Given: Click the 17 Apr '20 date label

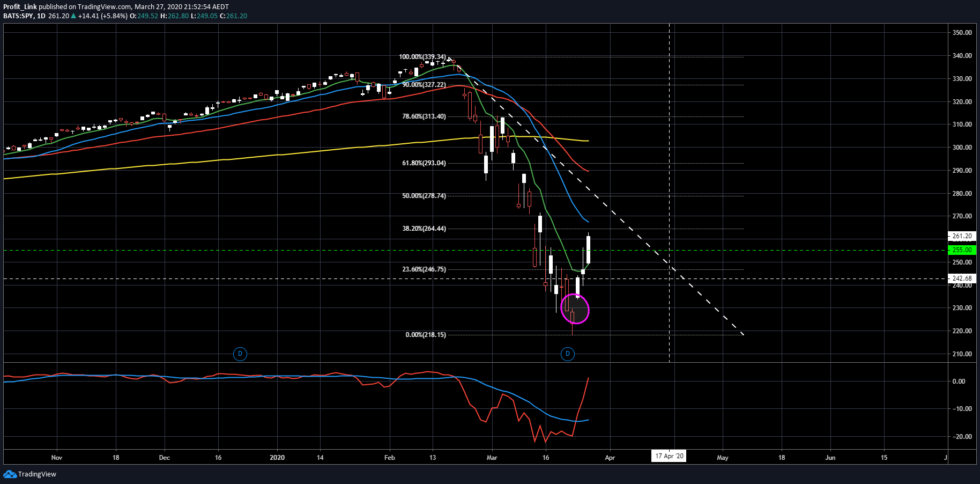Looking at the screenshot, I should [x=669, y=456].
